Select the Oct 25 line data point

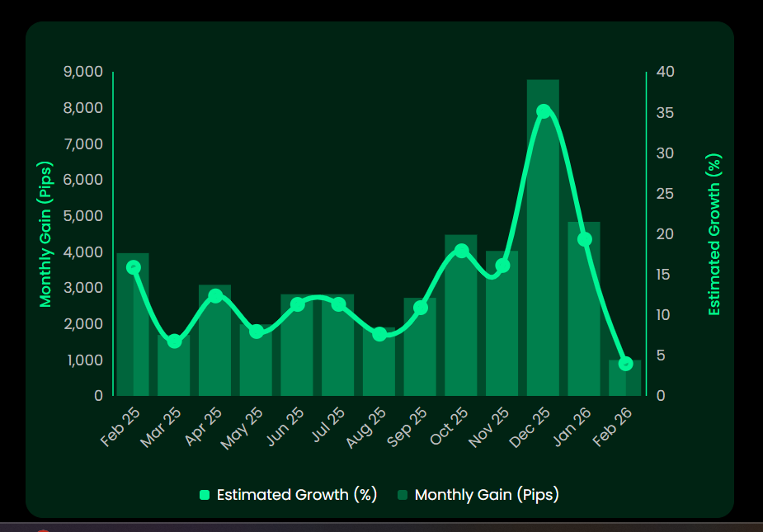462,251
